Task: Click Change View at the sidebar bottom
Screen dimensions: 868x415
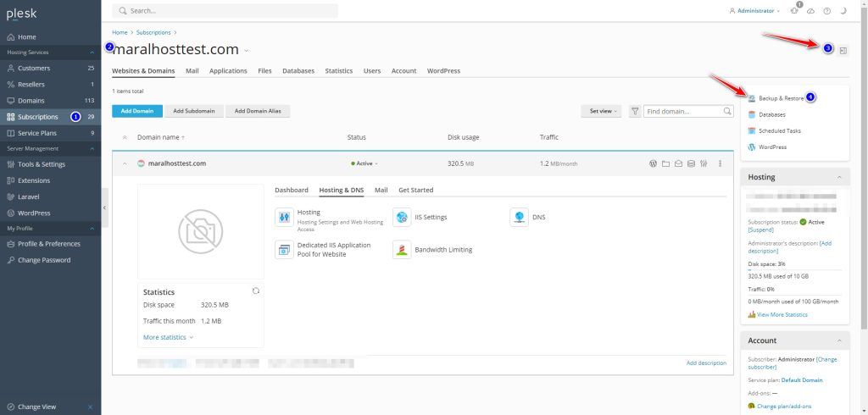Action: 36,407
